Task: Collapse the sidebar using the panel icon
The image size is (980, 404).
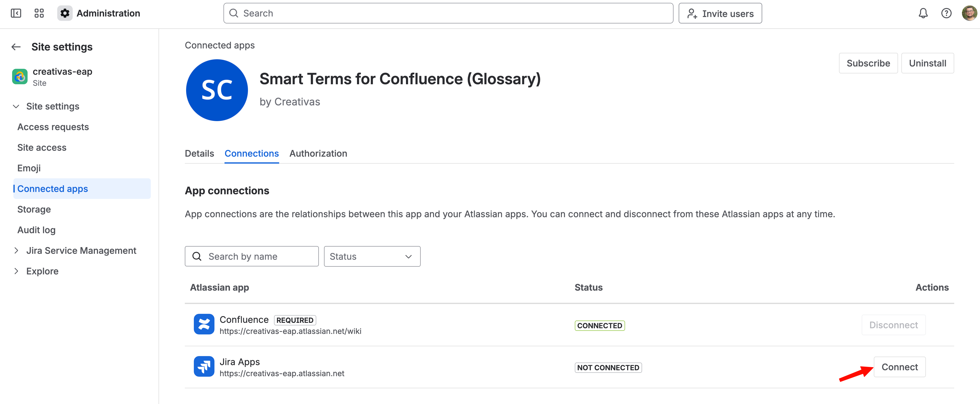Action: tap(16, 13)
